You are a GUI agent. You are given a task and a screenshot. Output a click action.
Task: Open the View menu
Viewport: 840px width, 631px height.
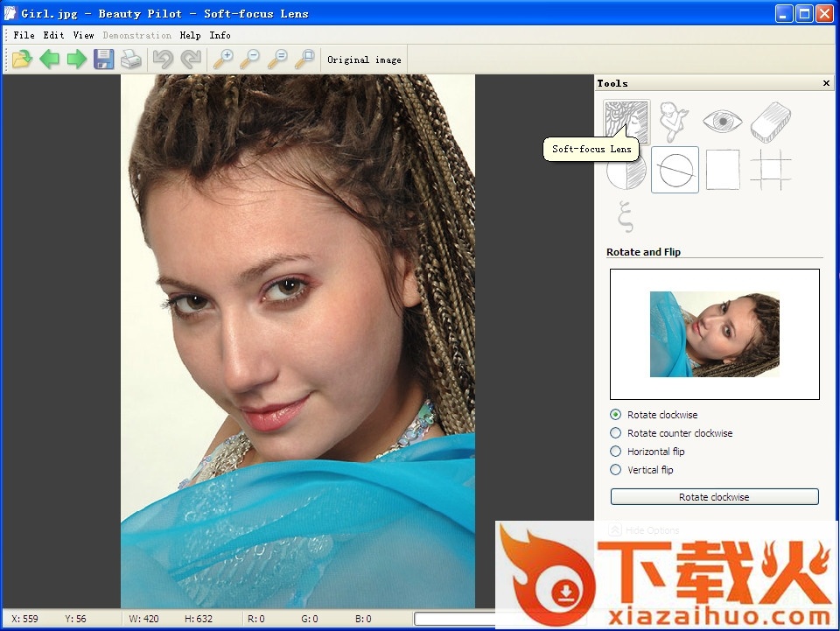pos(83,35)
